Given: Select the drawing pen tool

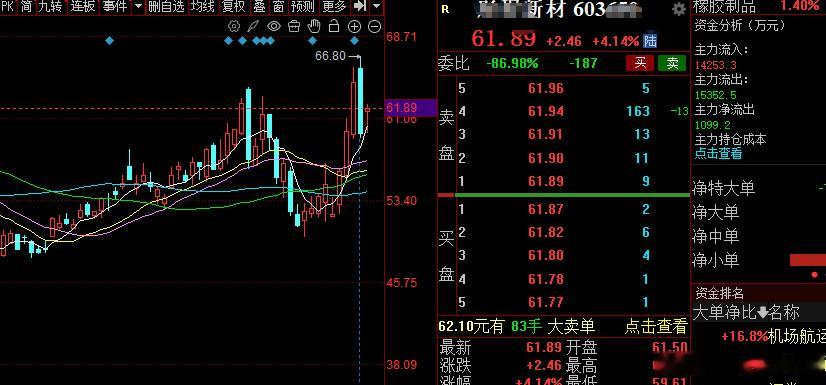Looking at the screenshot, I should click(x=254, y=26).
